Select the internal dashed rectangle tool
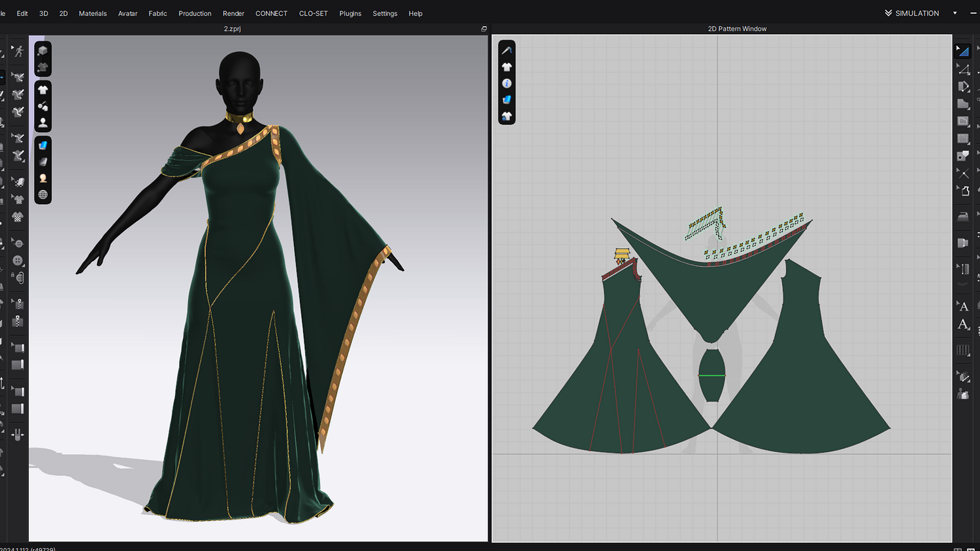This screenshot has width=980, height=551. coord(962,138)
